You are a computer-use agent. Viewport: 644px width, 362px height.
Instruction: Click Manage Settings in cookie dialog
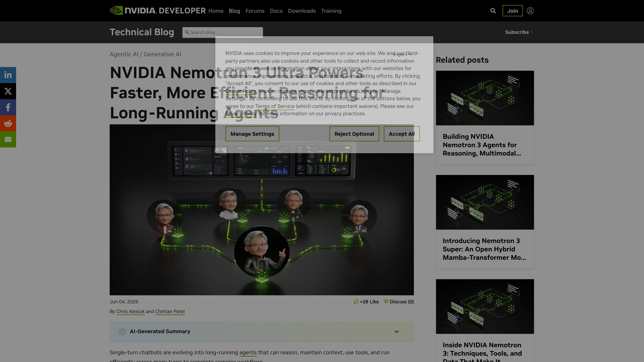[x=252, y=134]
